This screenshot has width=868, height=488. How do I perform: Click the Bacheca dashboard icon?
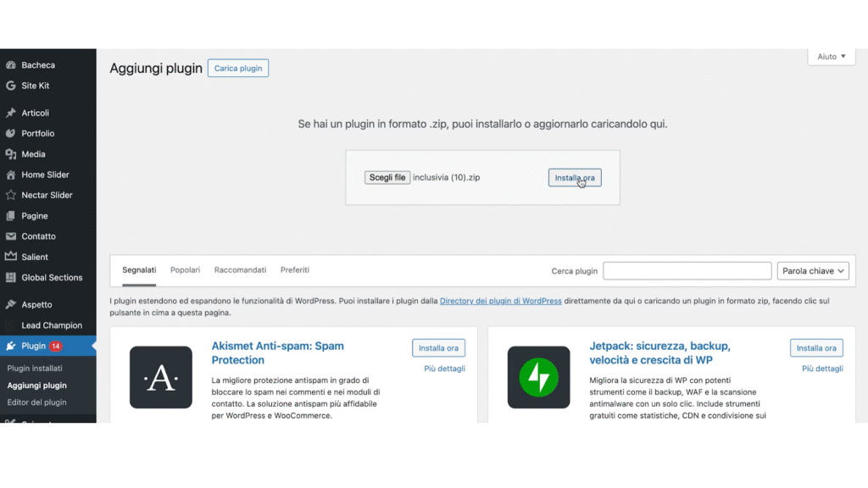coord(11,65)
